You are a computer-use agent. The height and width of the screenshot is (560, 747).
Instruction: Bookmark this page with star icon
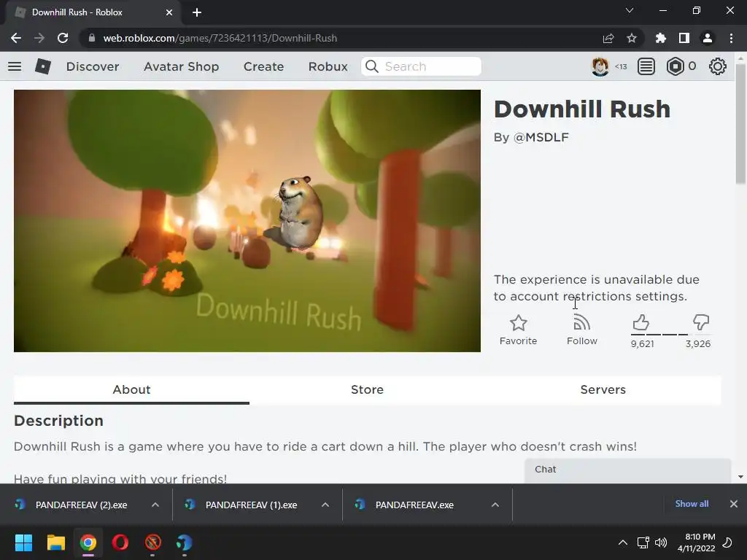pyautogui.click(x=632, y=38)
